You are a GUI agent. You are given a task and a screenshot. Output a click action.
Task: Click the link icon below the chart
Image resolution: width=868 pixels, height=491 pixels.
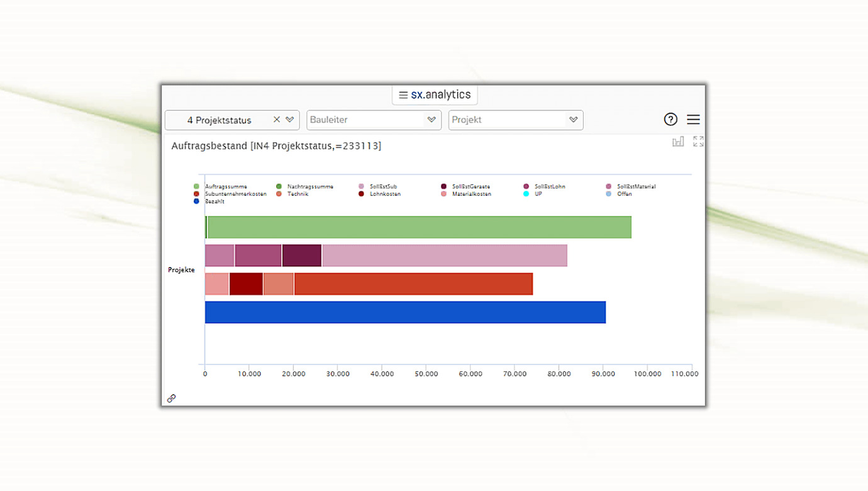point(171,398)
